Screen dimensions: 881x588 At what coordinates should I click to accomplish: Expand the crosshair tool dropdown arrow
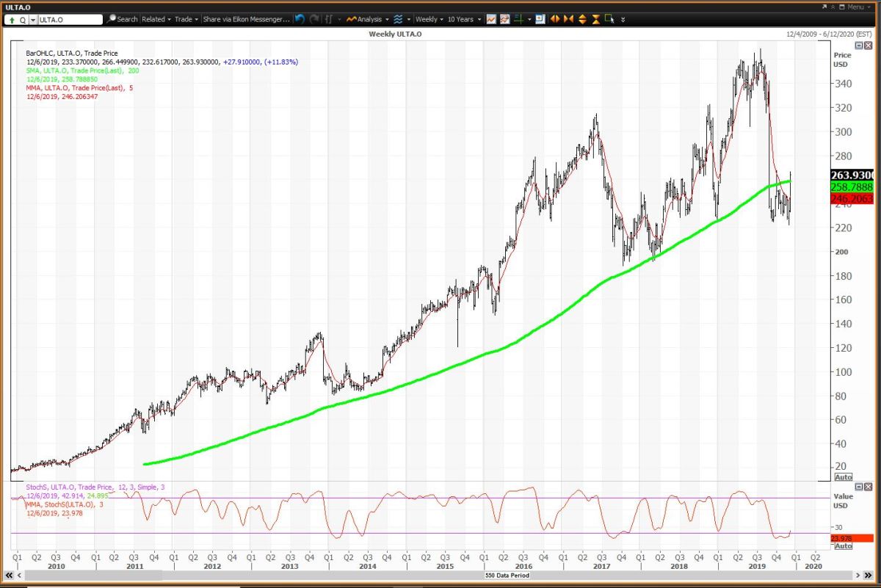529,19
